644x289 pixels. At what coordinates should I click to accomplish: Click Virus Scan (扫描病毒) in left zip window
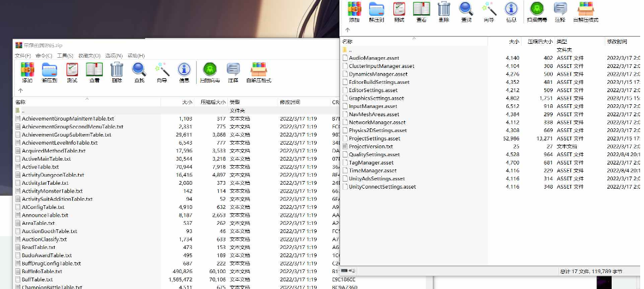209,71
